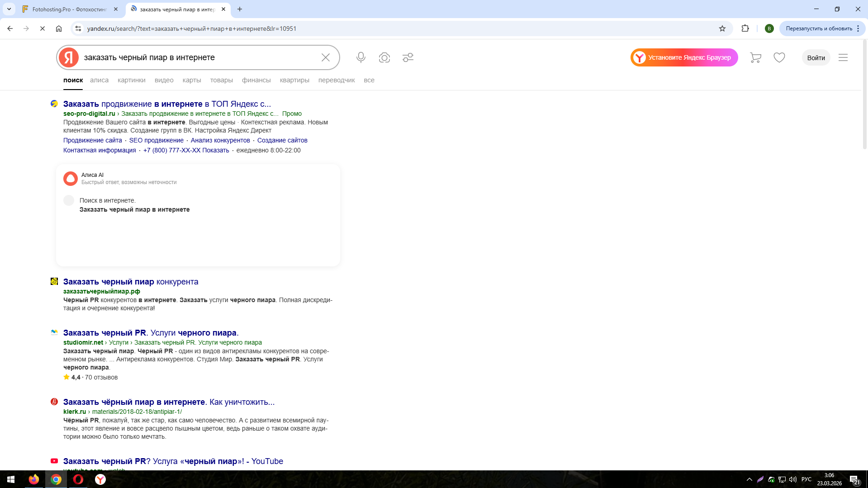868x488 pixels.
Task: Click the page vertical scrollbar
Action: coord(864,95)
